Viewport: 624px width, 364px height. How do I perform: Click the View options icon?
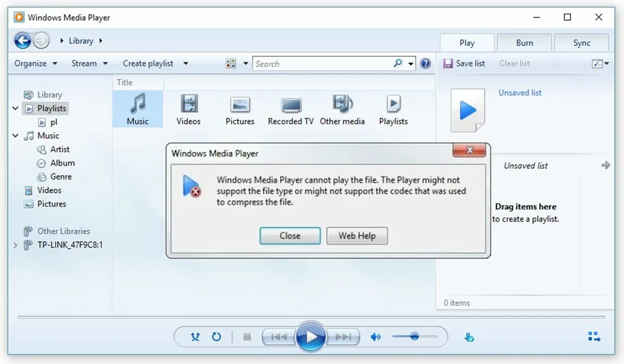[231, 63]
